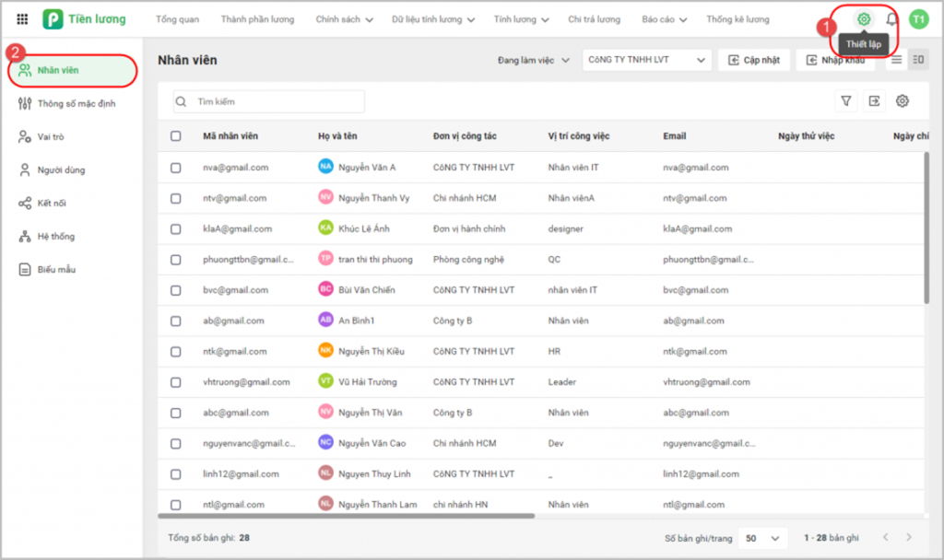Image resolution: width=944 pixels, height=560 pixels.
Task: Open table column settings gear icon
Action: point(903,101)
